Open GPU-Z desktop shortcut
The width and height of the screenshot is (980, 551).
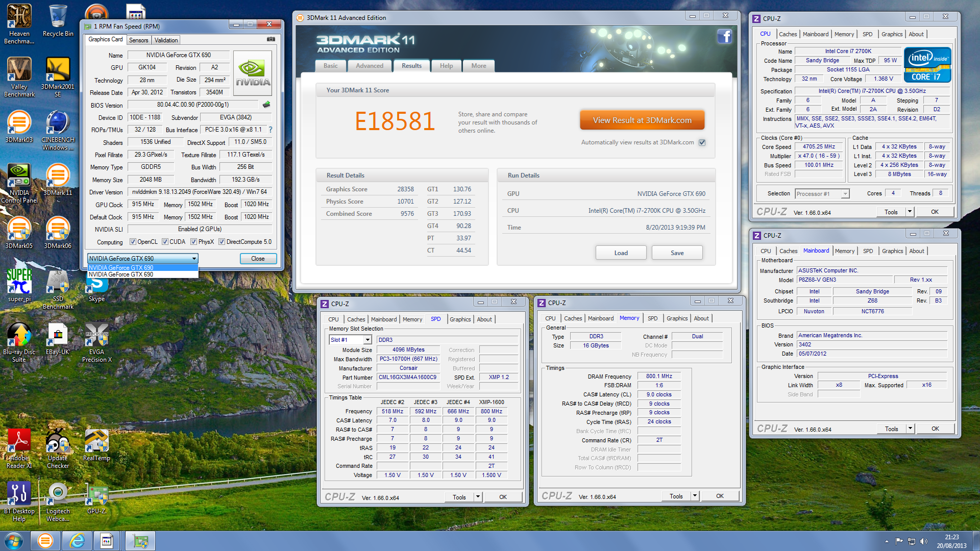pos(96,498)
